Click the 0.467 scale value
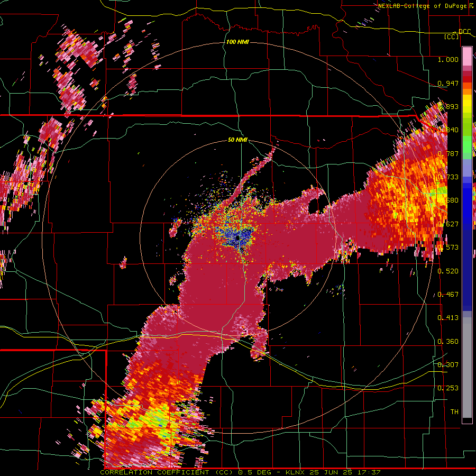This screenshot has width=476, height=476. (448, 294)
